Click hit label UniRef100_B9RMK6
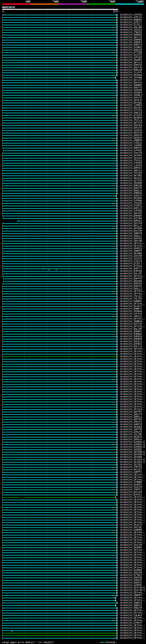 click(x=131, y=35)
